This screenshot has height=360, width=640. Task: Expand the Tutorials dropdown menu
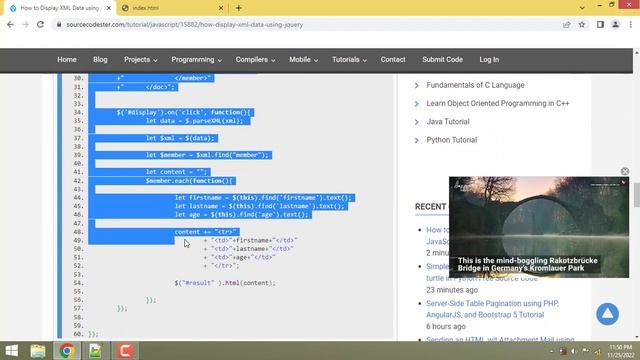coord(349,60)
